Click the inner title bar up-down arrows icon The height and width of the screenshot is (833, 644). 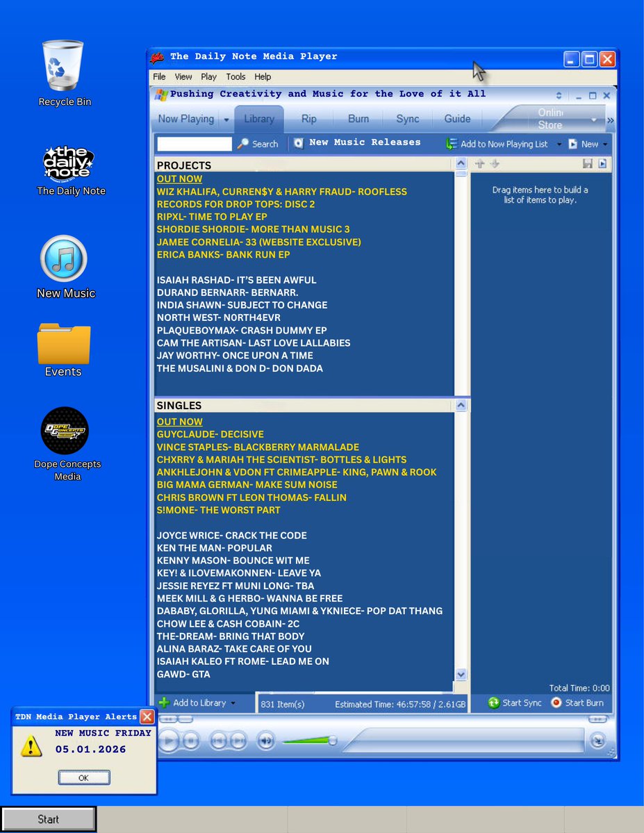[x=559, y=96]
